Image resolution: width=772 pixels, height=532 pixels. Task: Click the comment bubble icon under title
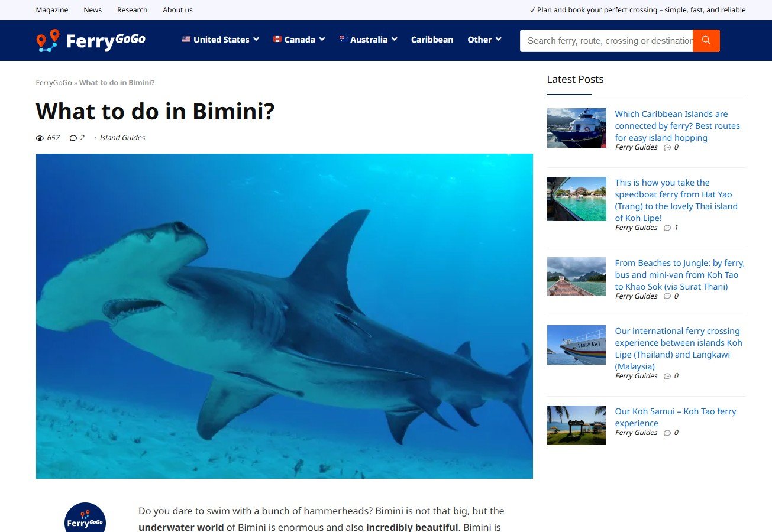coord(73,138)
